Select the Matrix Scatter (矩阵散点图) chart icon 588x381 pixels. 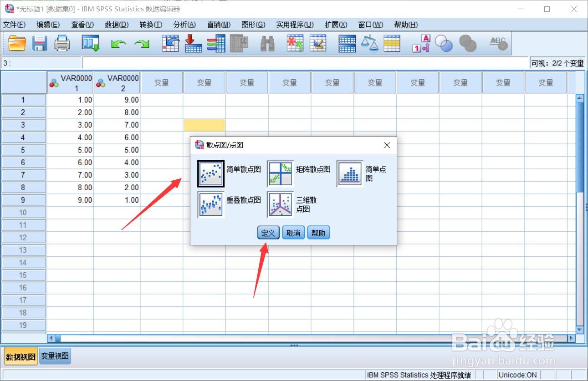click(280, 173)
